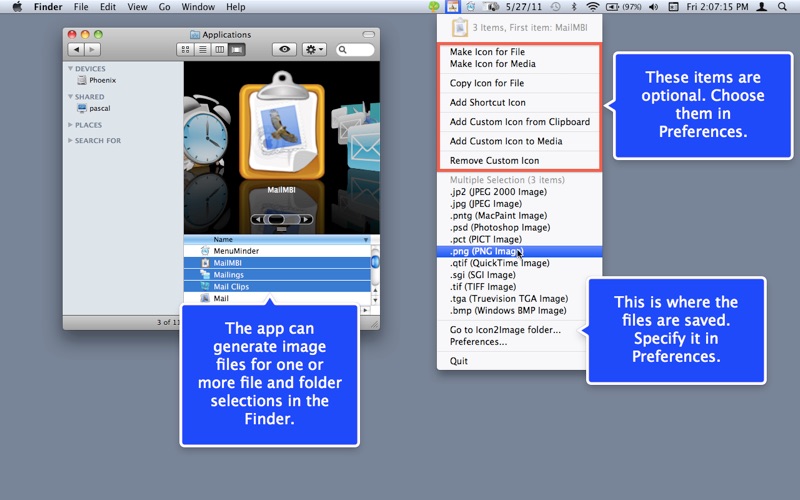
Task: Switch Finder to list view
Action: tap(203, 49)
